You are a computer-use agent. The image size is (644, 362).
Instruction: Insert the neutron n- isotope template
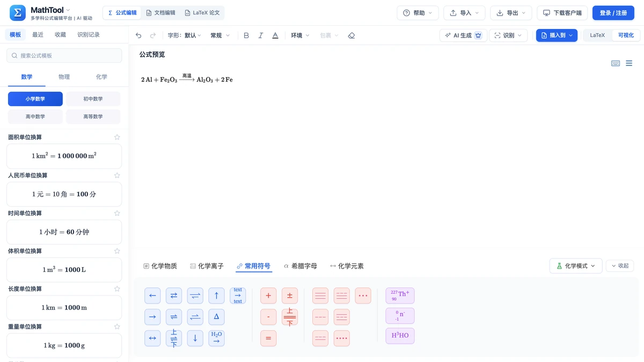click(x=400, y=316)
